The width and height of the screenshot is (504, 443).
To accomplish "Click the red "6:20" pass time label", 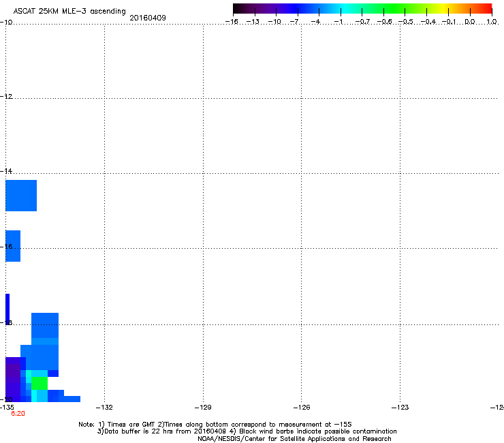I will coord(18,414).
